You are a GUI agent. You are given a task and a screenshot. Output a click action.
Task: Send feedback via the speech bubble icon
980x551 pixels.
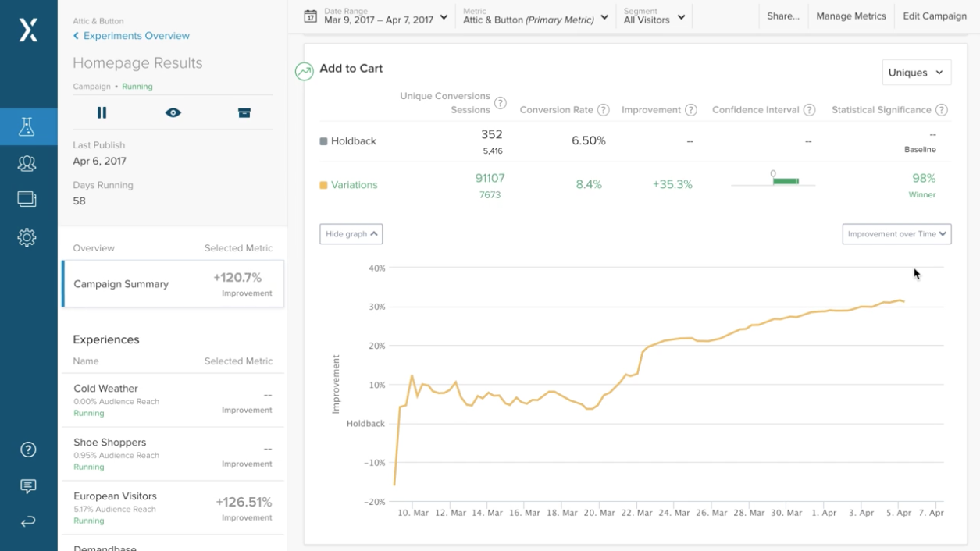pyautogui.click(x=27, y=486)
